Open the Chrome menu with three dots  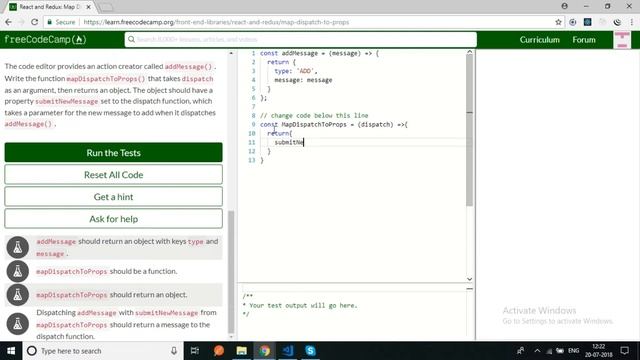(632, 22)
